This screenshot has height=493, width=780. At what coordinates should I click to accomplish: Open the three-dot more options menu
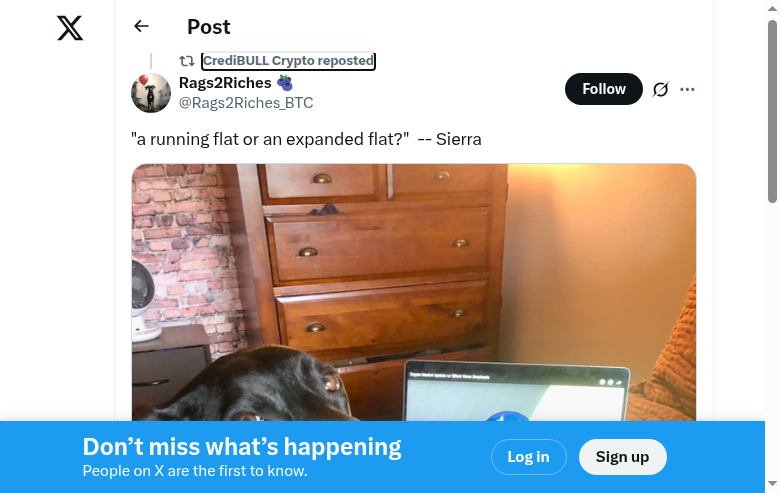pyautogui.click(x=687, y=90)
